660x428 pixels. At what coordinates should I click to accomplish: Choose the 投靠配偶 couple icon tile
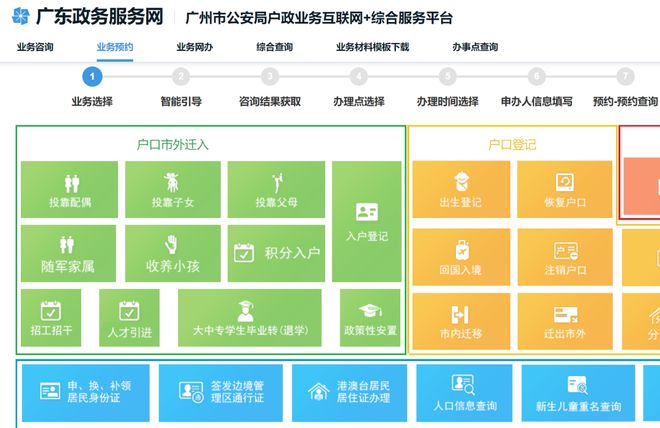click(x=69, y=189)
